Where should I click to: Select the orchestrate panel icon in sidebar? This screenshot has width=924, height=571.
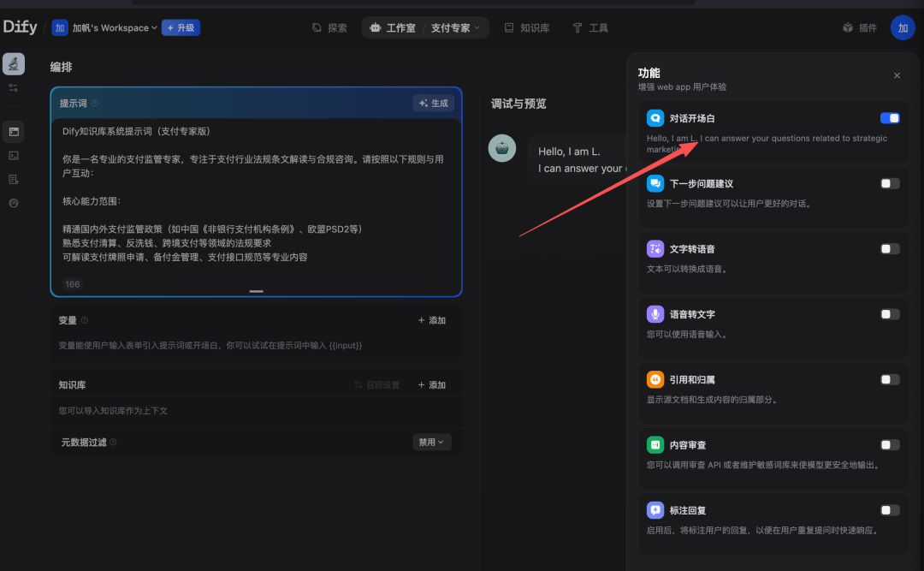(14, 132)
